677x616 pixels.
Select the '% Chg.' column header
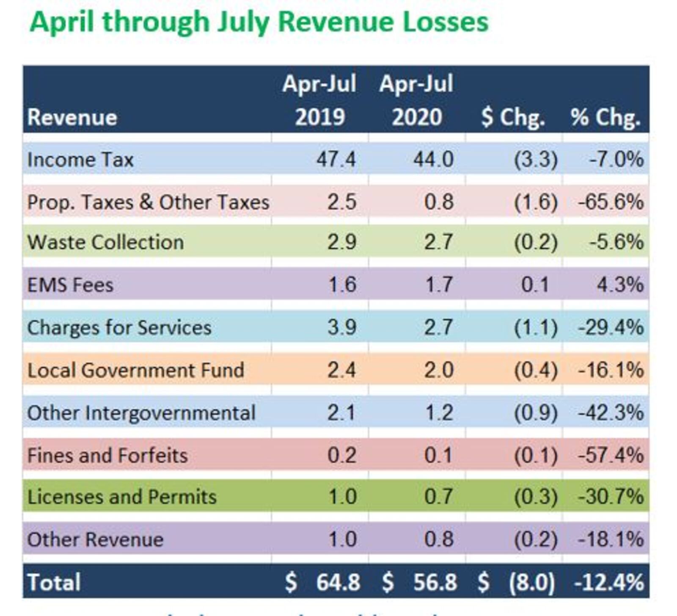click(605, 118)
